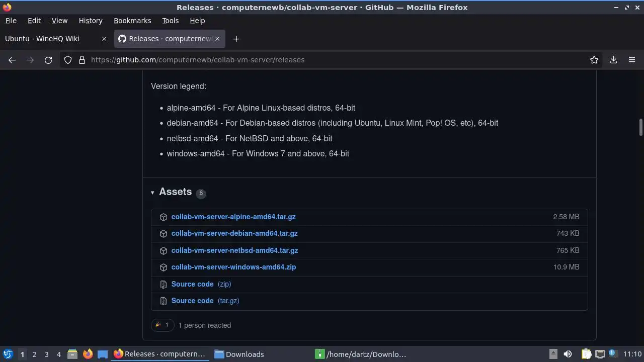Click package icon beside alpine-amd64 asset
The height and width of the screenshot is (362, 644).
tap(164, 217)
